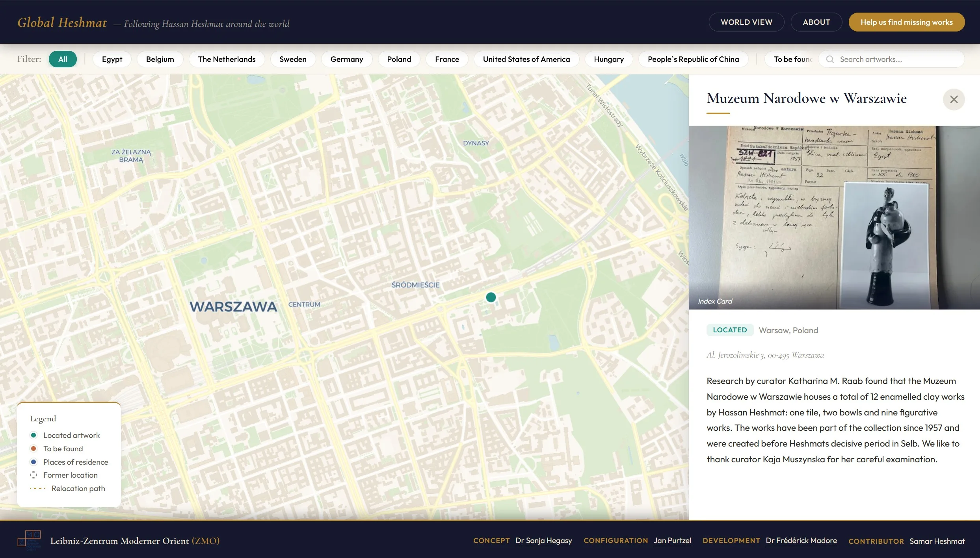Click Places of residence legend swatch
Viewport: 980px width, 558px height.
pyautogui.click(x=33, y=462)
